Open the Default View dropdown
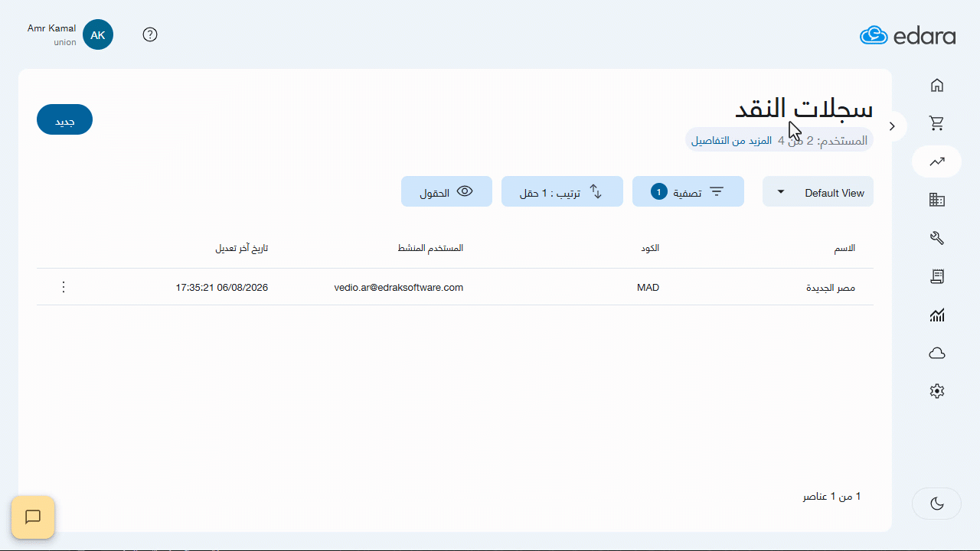Viewport: 980px width, 551px height. pos(818,191)
